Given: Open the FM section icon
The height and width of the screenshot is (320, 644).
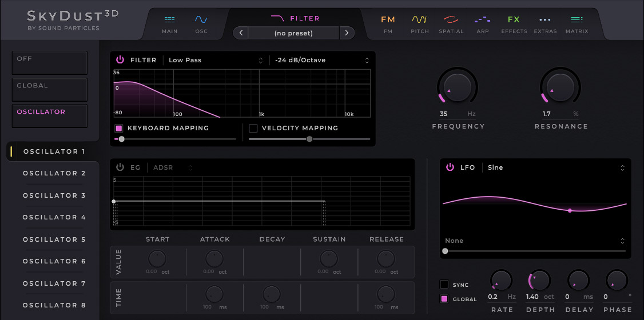Looking at the screenshot, I should (x=388, y=21).
